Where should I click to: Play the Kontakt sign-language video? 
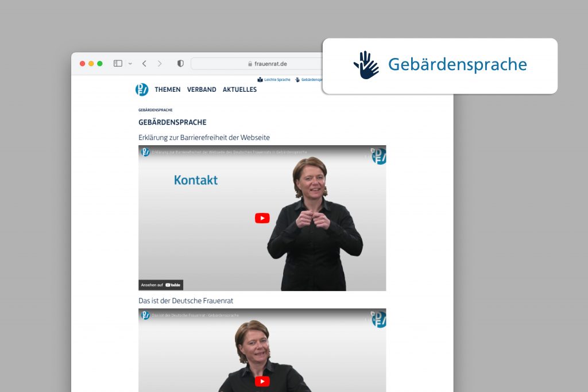coord(262,218)
